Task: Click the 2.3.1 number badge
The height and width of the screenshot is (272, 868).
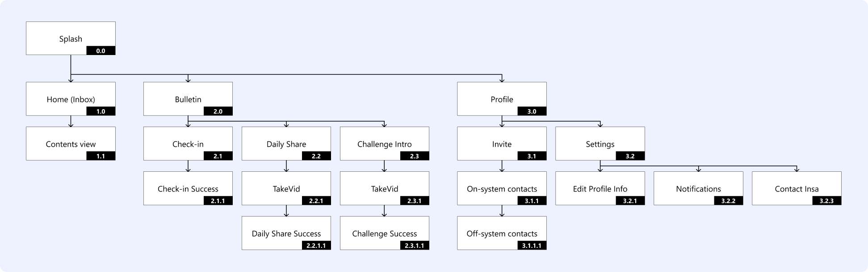Action: coord(415,201)
